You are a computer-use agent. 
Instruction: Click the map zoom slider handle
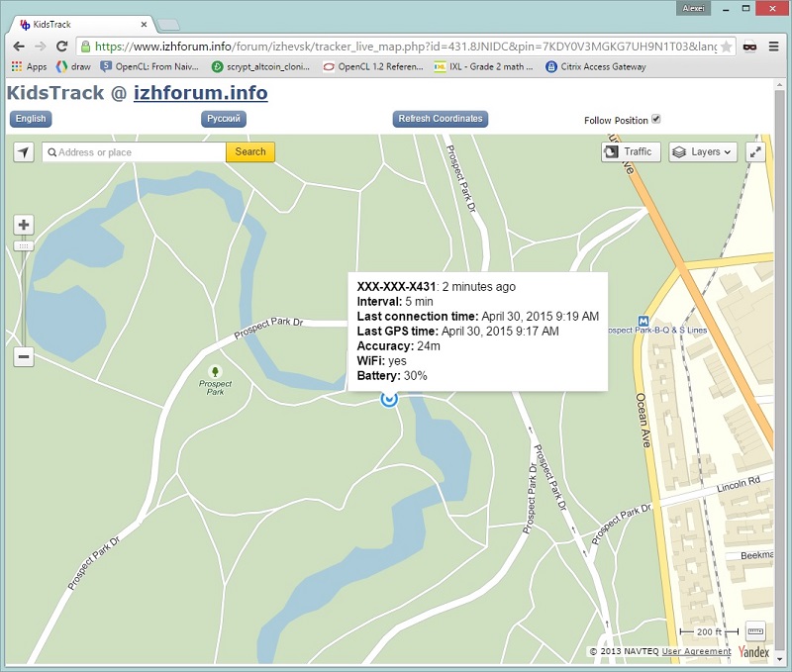coord(23,246)
